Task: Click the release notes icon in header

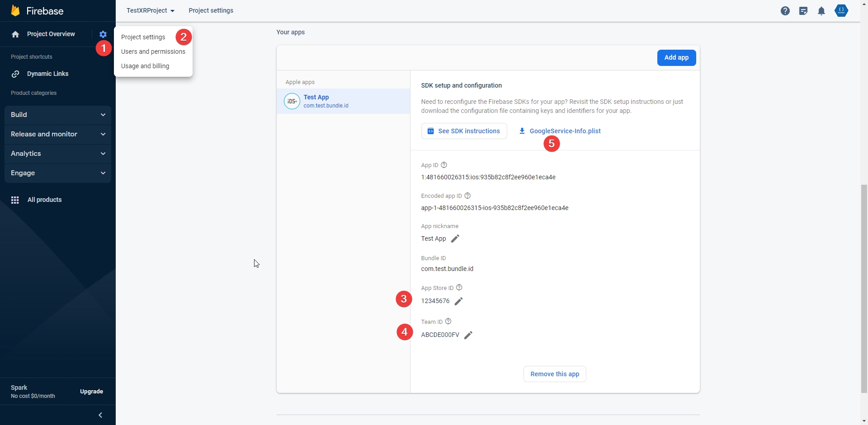Action: [x=803, y=11]
